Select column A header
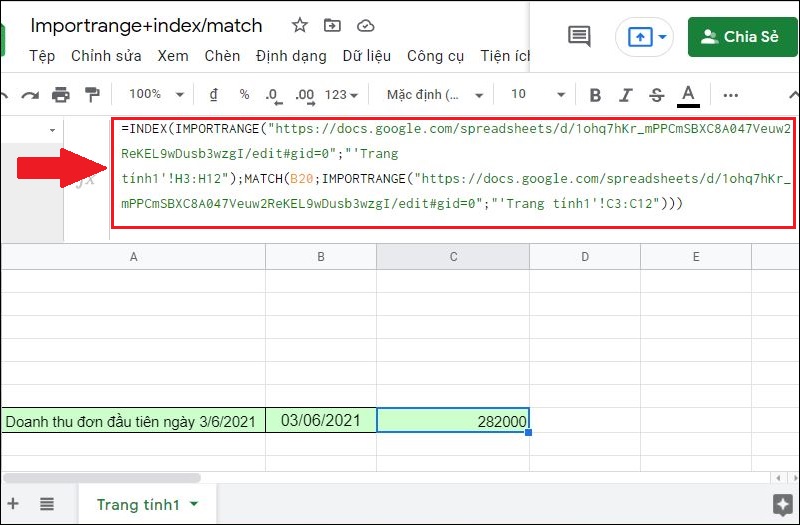The height and width of the screenshot is (525, 800). coord(133,257)
